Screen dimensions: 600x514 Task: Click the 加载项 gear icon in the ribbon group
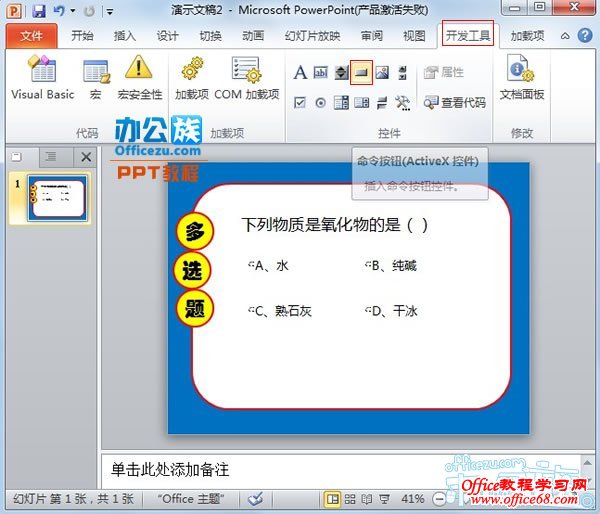(x=191, y=78)
